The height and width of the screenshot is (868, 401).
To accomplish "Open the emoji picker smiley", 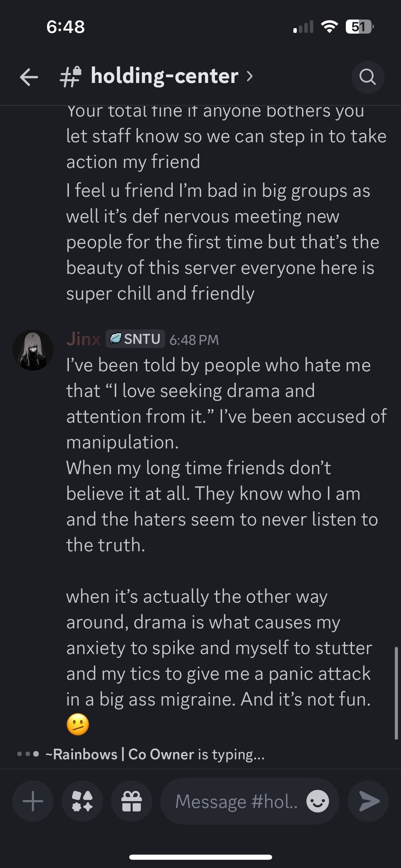I will 317,801.
